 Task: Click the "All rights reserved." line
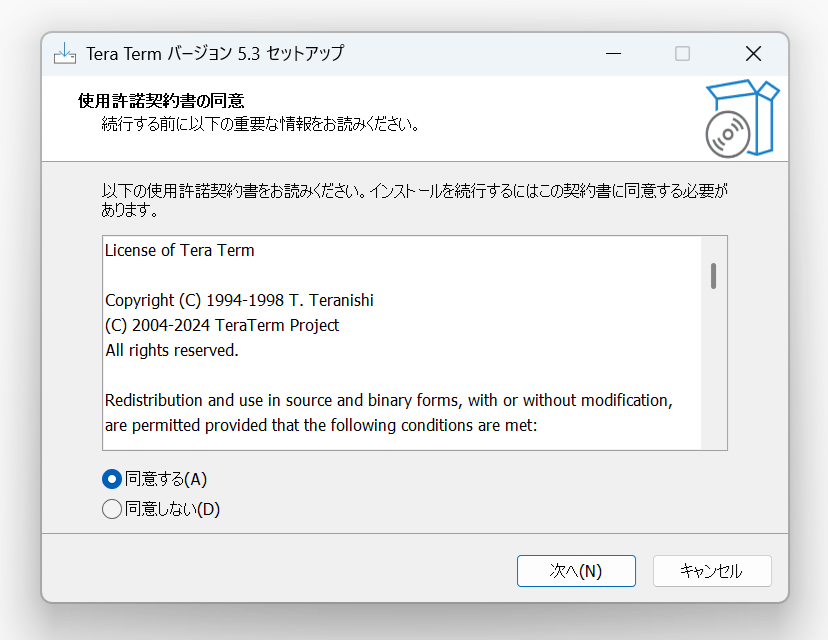tap(172, 351)
